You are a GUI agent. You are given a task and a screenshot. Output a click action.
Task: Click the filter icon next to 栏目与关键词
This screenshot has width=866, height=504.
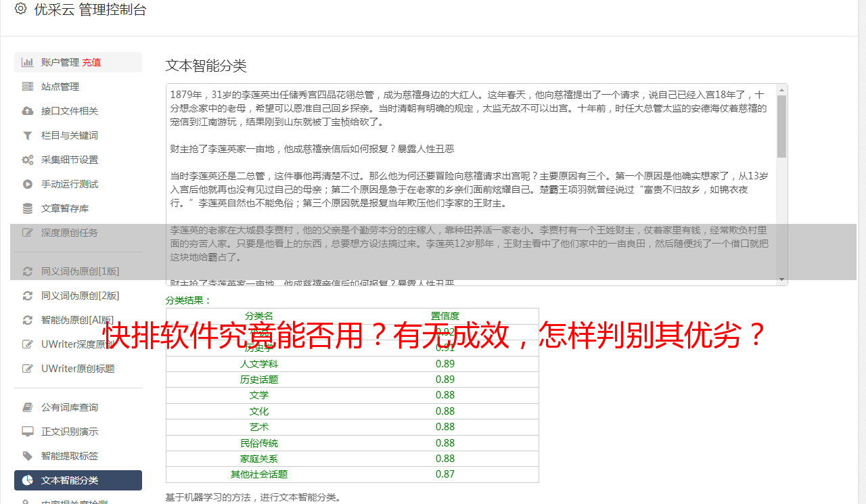click(x=28, y=135)
